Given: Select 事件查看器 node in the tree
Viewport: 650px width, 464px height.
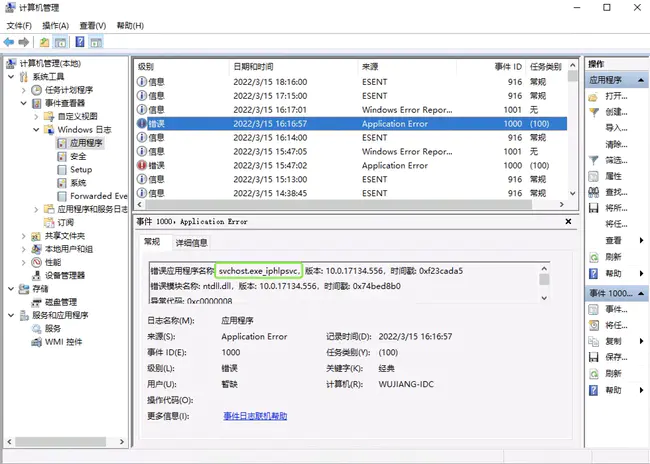Looking at the screenshot, I should (x=65, y=103).
